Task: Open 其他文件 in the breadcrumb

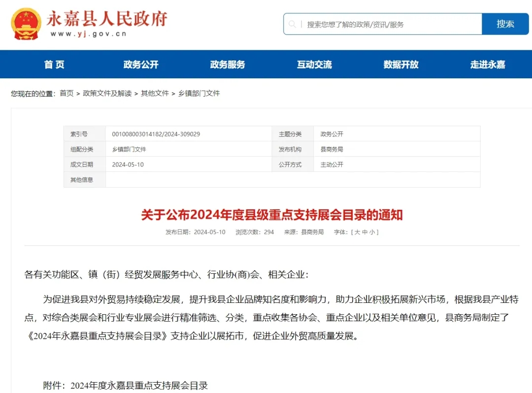Action: click(155, 93)
